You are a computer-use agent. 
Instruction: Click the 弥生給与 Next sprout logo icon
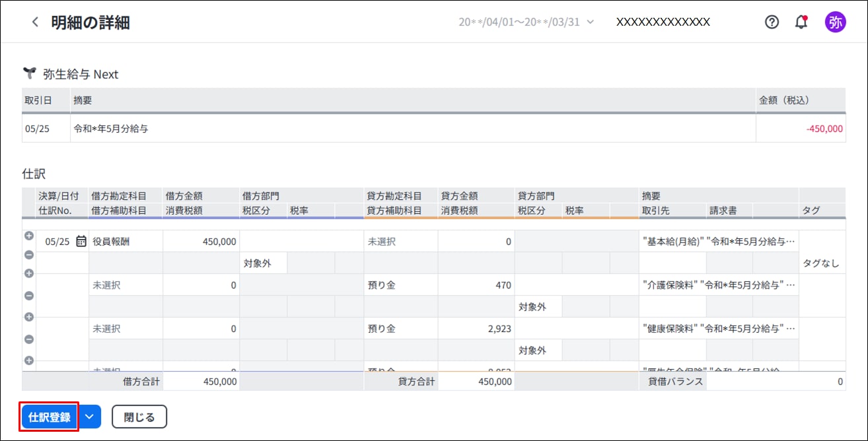click(x=29, y=73)
